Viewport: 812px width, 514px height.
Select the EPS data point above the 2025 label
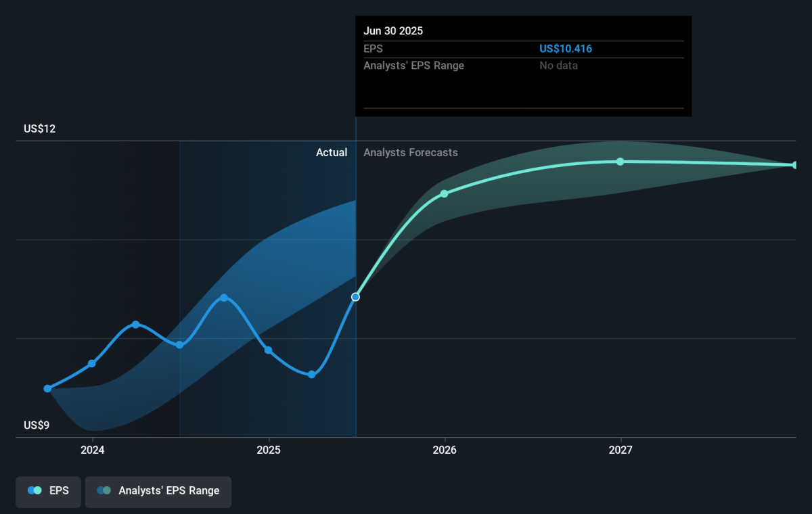268,350
